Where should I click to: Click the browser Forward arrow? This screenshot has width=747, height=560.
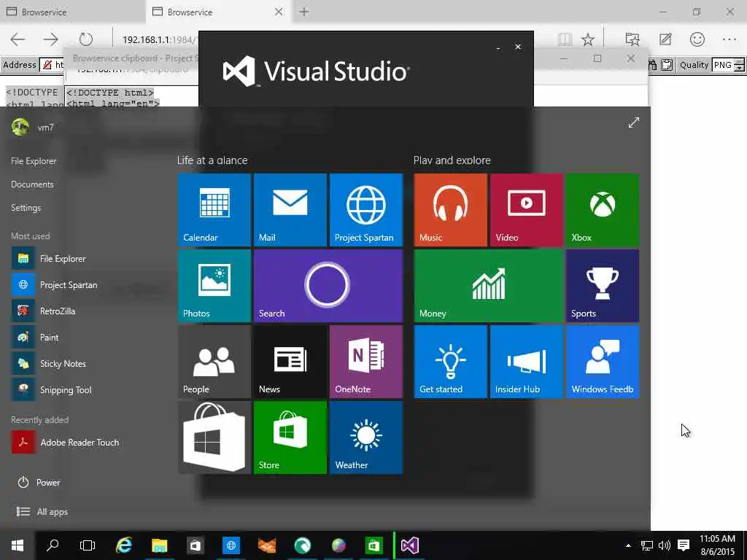click(50, 39)
